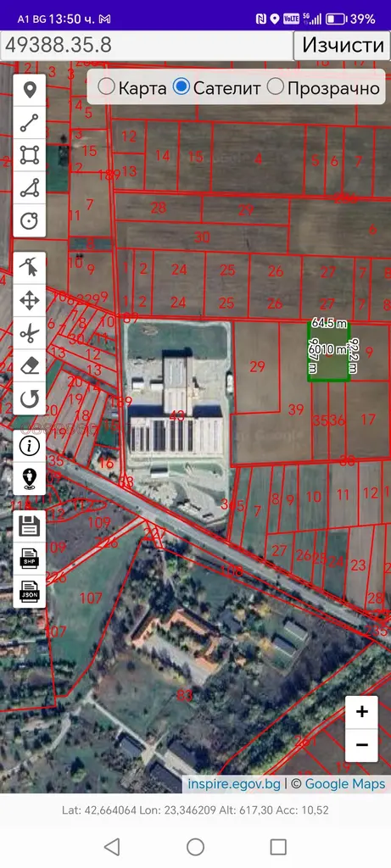
Task: Zoom in with the plus button
Action: [x=361, y=712]
